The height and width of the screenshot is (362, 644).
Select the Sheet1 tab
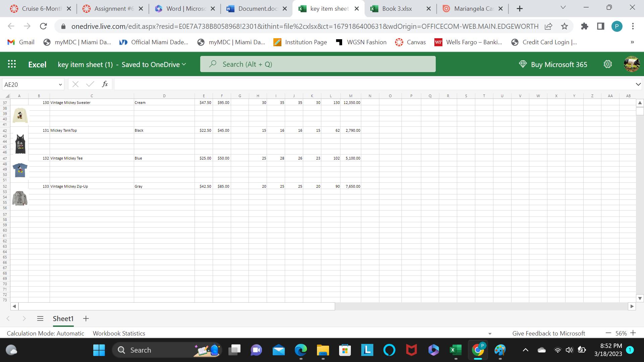(x=63, y=318)
